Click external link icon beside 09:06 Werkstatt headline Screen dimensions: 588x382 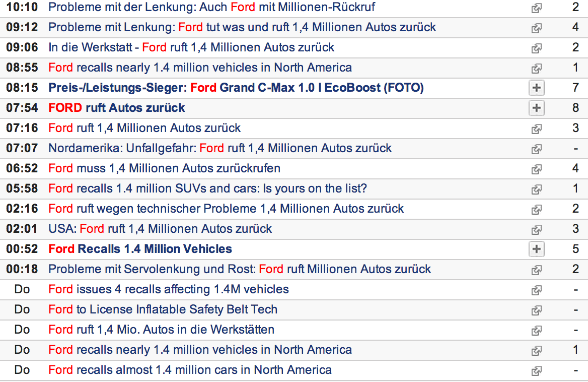pyautogui.click(x=537, y=48)
